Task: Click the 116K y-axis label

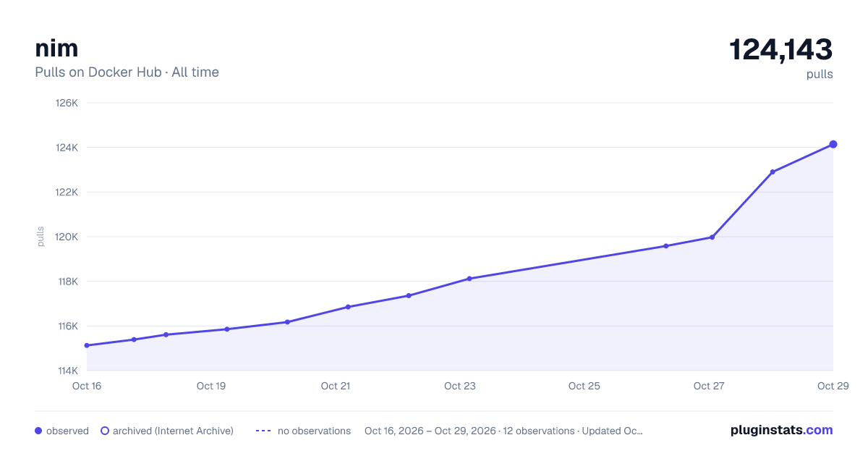Action: click(67, 326)
